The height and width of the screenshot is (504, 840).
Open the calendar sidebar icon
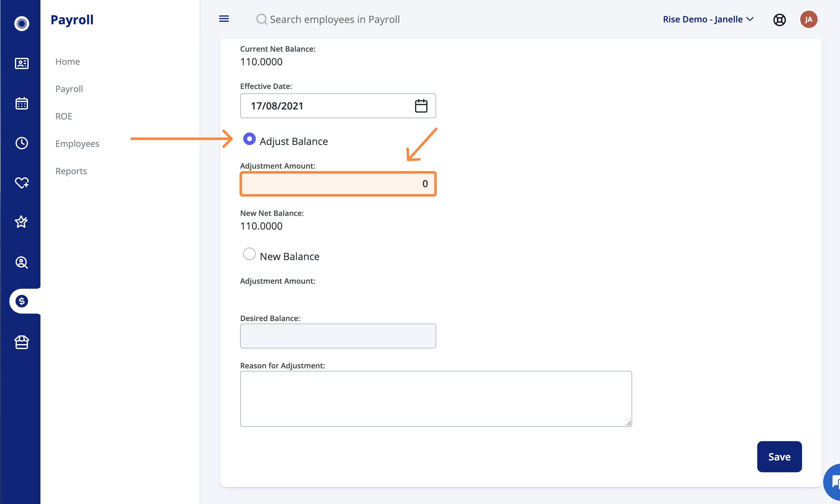click(x=22, y=103)
